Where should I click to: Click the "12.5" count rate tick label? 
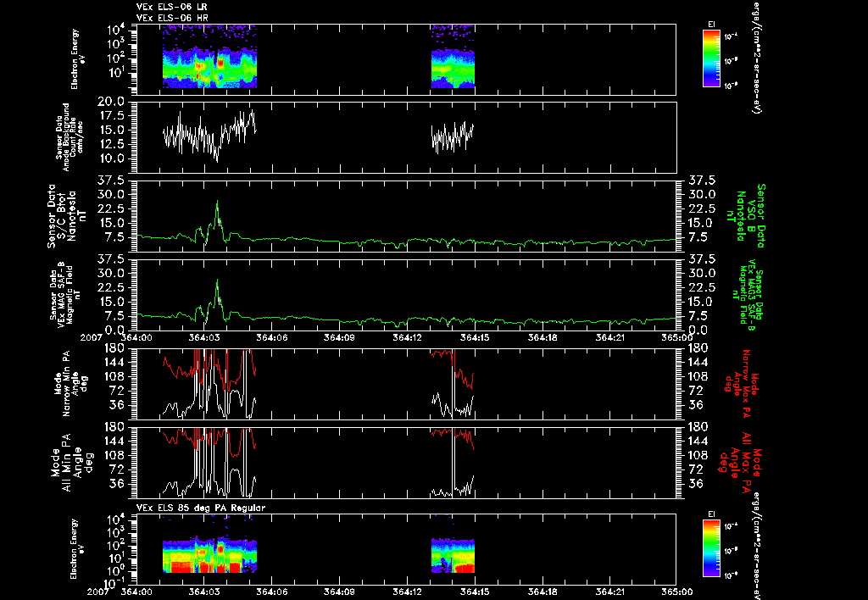tap(111, 144)
